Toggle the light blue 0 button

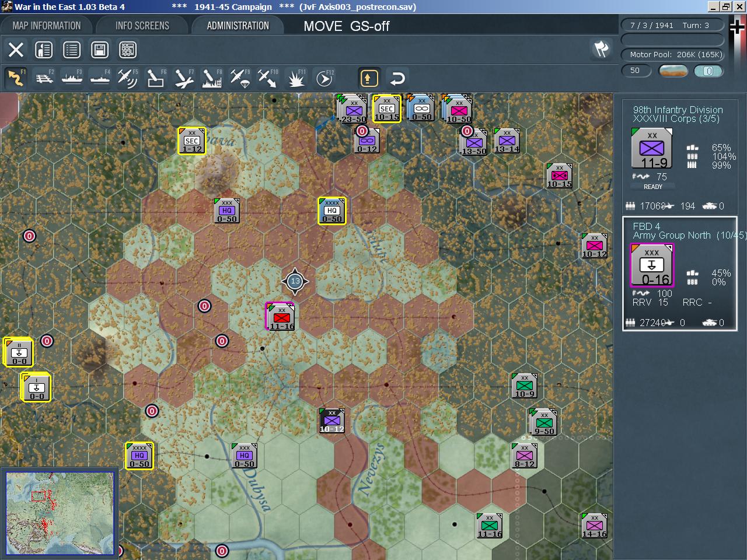click(x=708, y=71)
